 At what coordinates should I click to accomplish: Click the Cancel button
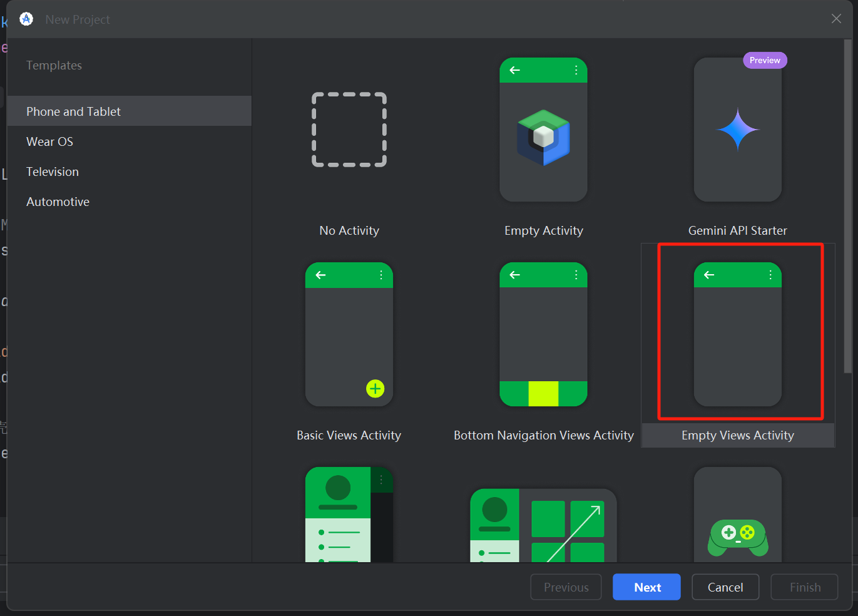[725, 587]
